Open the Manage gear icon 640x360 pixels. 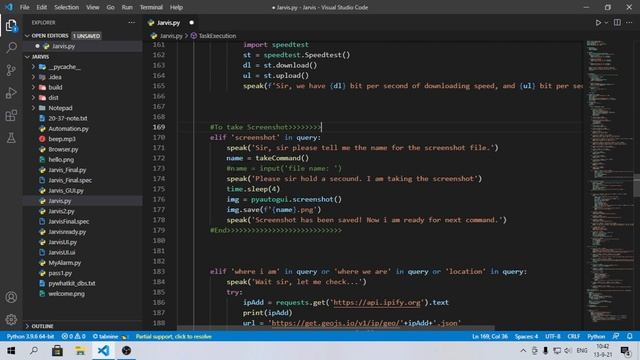11,319
